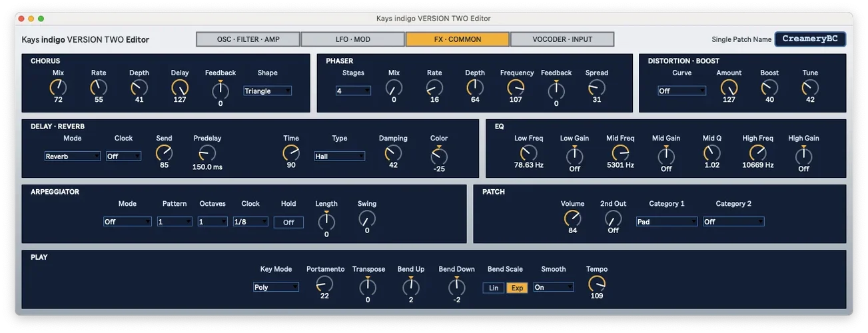The height and width of the screenshot is (333, 868).
Task: Open the Arpeggiator Mode dropdown
Action: tap(127, 222)
